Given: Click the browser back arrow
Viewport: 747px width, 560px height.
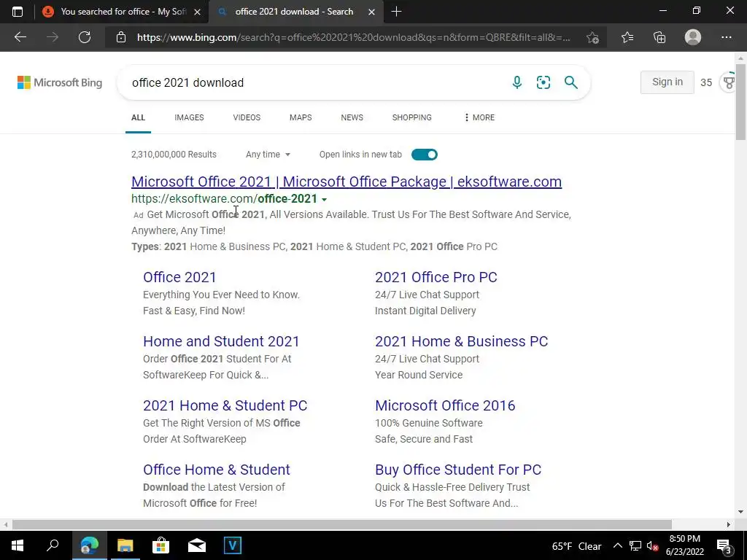Looking at the screenshot, I should click(20, 37).
